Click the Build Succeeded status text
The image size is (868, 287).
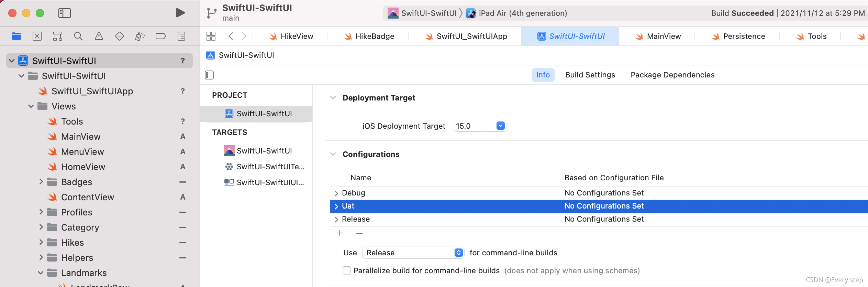pyautogui.click(x=742, y=13)
